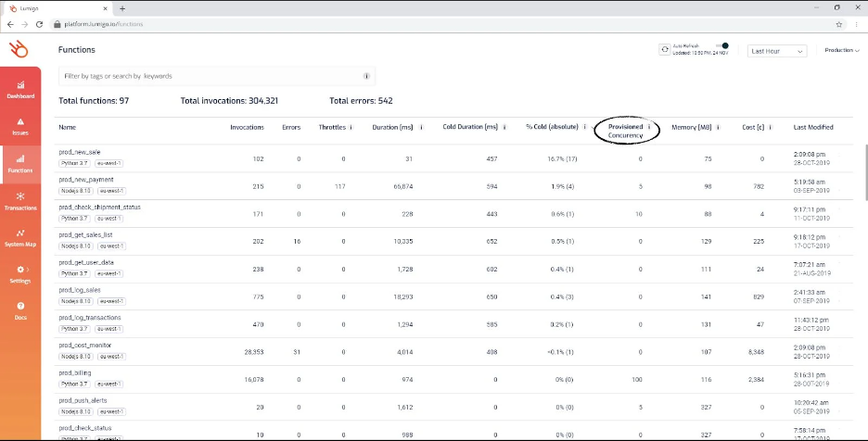Image resolution: width=868 pixels, height=441 pixels.
Task: Open the prod_cost_monitor function
Action: coord(85,345)
